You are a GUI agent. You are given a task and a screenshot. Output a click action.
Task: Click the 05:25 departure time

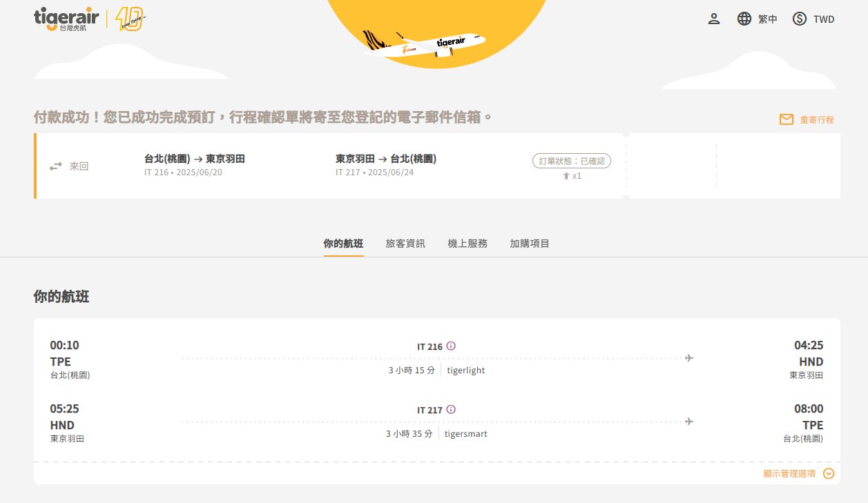click(64, 409)
